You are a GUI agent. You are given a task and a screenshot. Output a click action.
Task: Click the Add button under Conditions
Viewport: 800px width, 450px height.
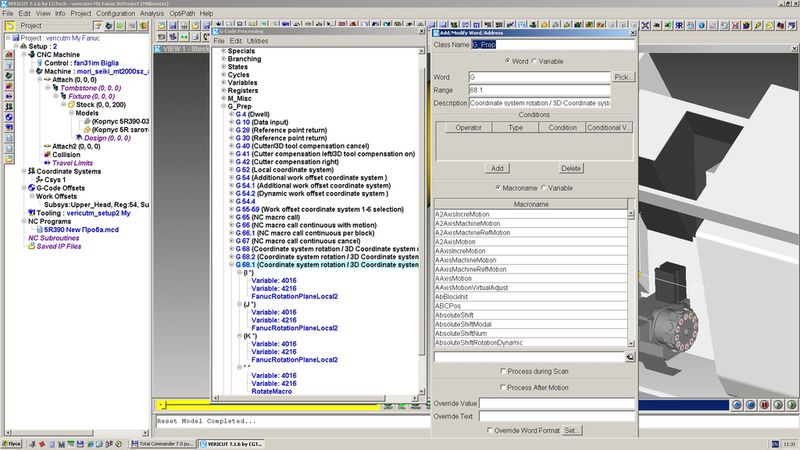coord(497,168)
